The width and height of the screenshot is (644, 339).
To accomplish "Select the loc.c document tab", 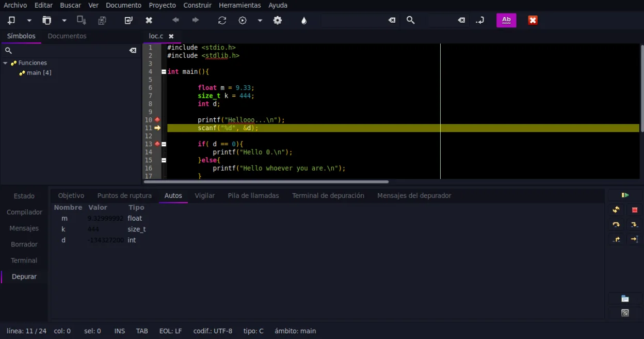I will coord(156,36).
